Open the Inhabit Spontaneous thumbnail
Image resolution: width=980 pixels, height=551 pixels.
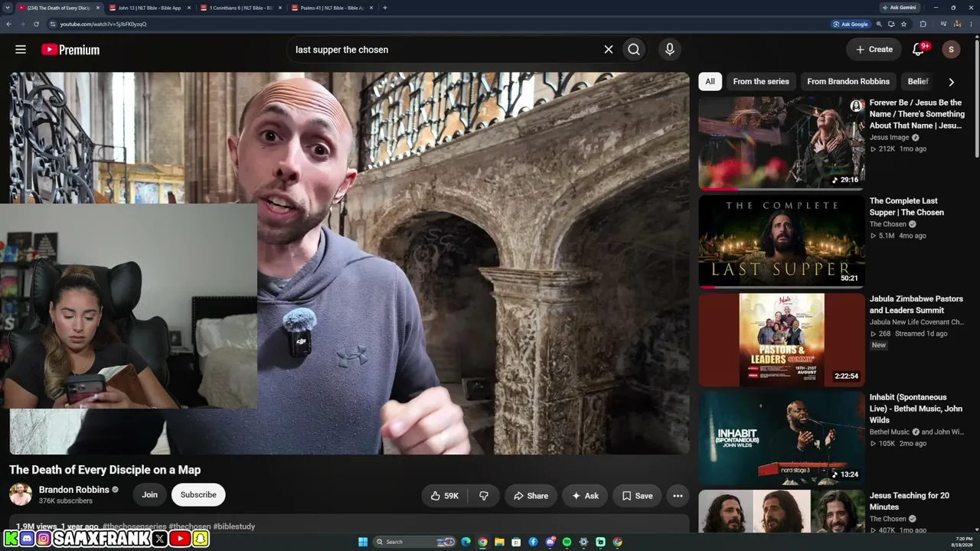[x=782, y=438]
